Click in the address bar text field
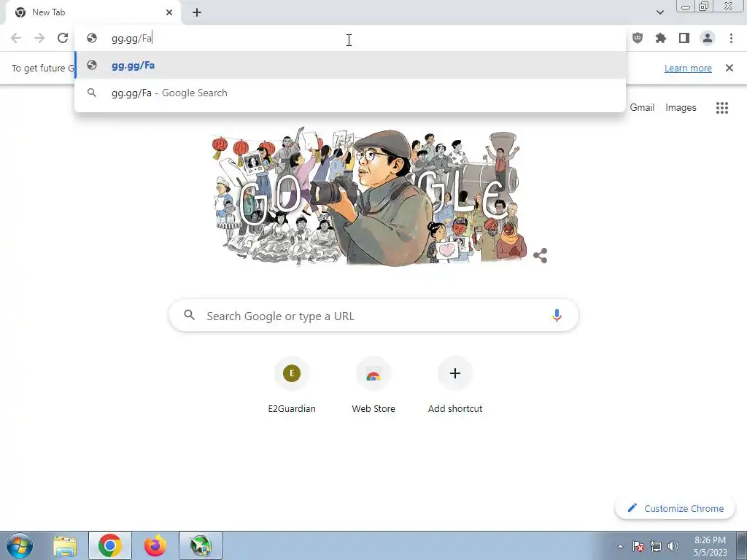747x560 pixels. pyautogui.click(x=350, y=38)
